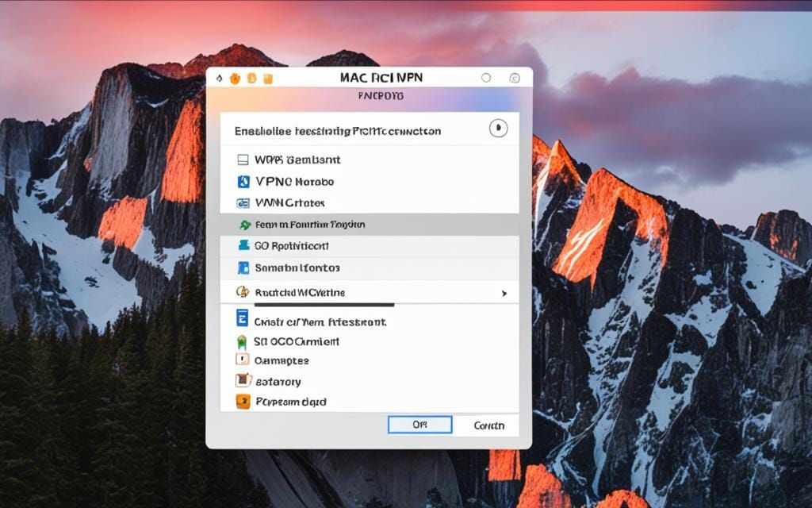812x508 pixels.
Task: Open the Routchd WCvetine badge icon
Action: pyautogui.click(x=244, y=292)
